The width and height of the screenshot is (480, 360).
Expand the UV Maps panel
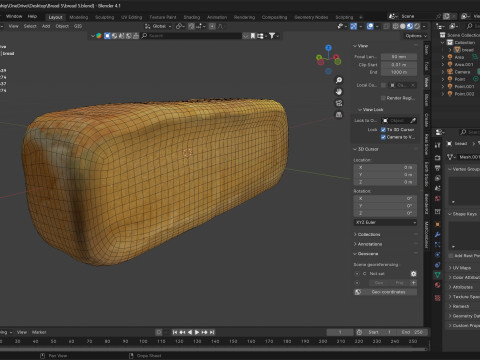tap(460, 268)
